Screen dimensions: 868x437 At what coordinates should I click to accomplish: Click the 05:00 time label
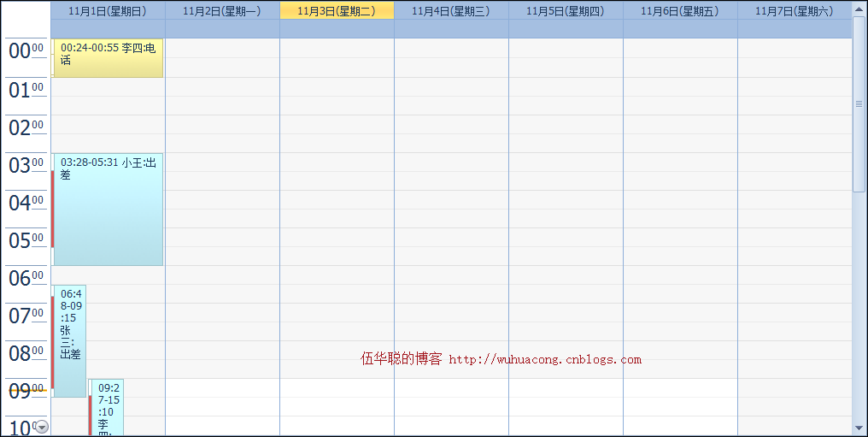26,240
